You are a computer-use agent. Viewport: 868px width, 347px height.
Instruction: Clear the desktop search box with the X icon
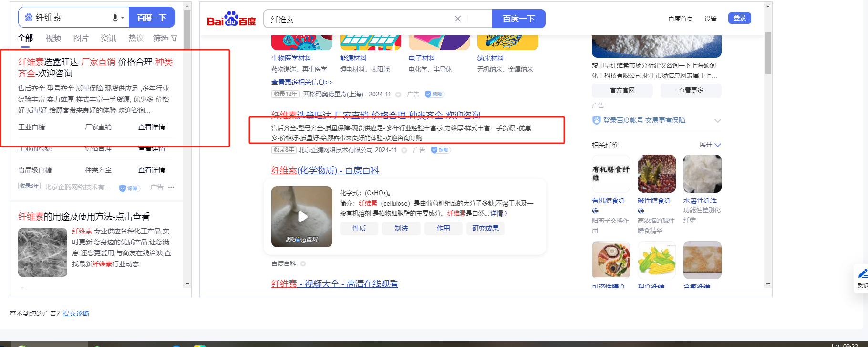click(x=458, y=19)
